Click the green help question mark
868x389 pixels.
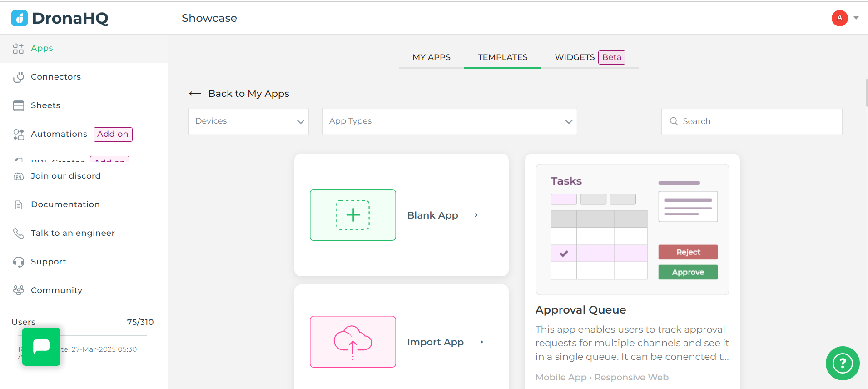click(842, 363)
